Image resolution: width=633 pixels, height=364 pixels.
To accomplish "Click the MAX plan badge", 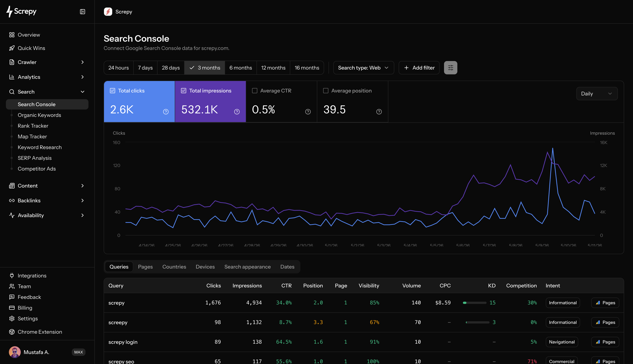I will 78,352.
